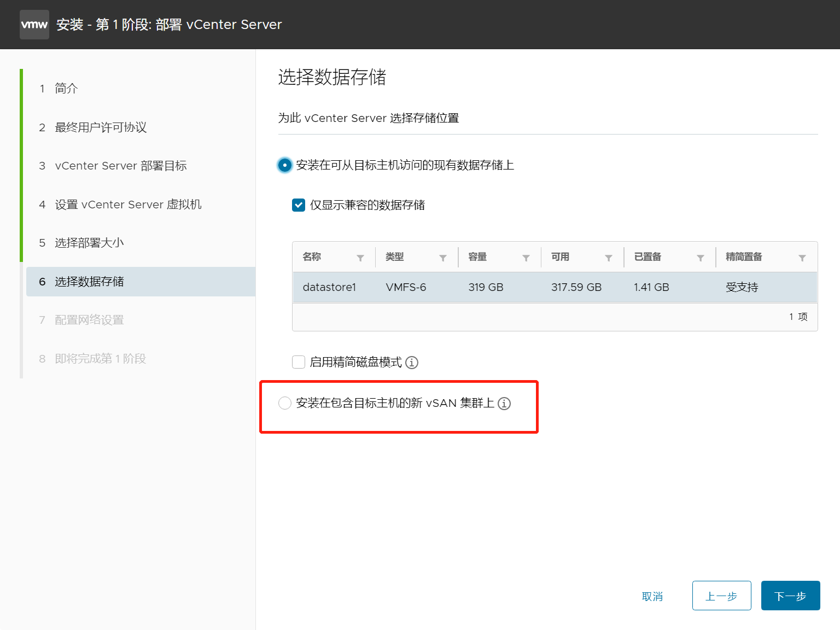The image size is (840, 630).
Task: Click the 受支持 cell
Action: tap(742, 287)
